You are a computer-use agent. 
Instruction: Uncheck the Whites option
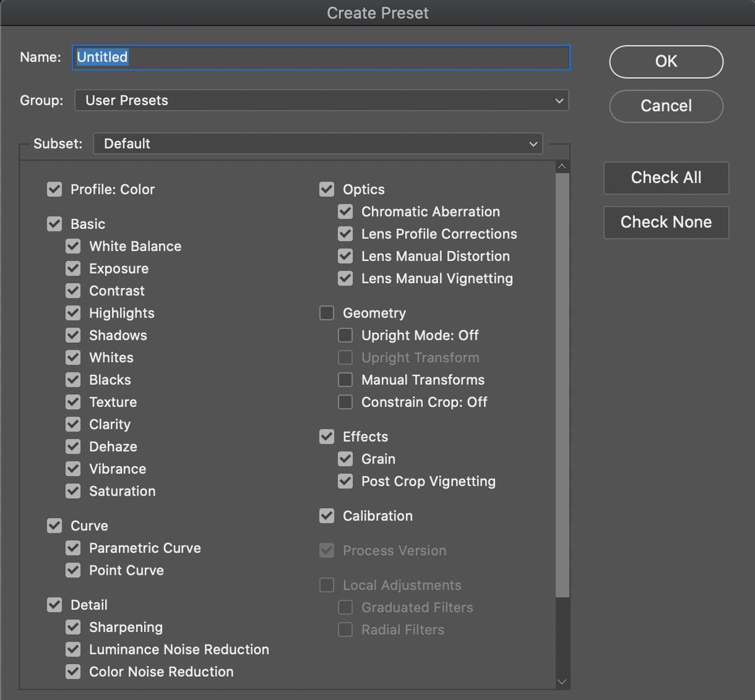click(x=73, y=357)
